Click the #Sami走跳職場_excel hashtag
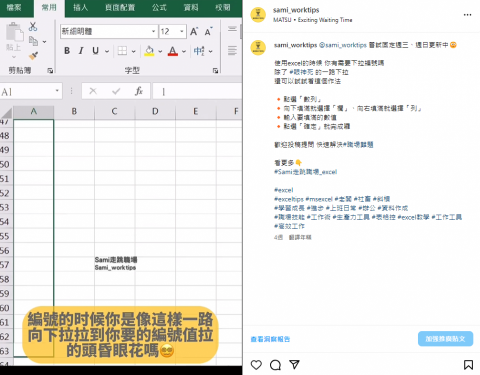 (x=305, y=172)
